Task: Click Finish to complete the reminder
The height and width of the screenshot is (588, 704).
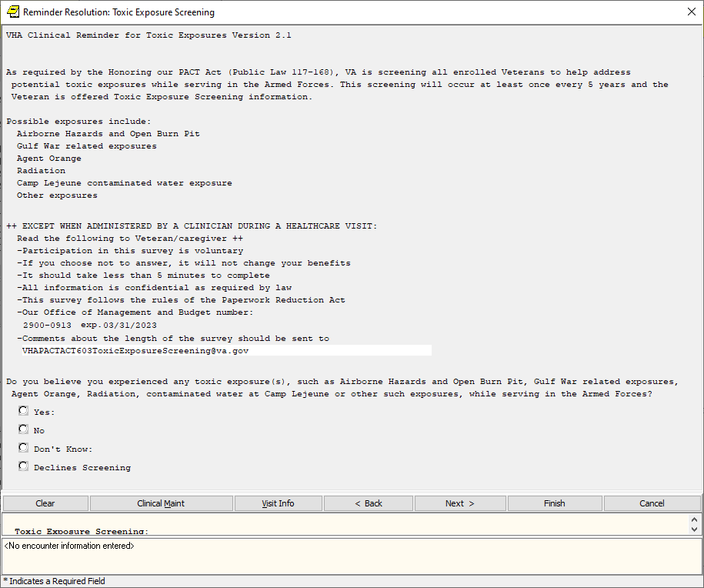Action: 554,503
